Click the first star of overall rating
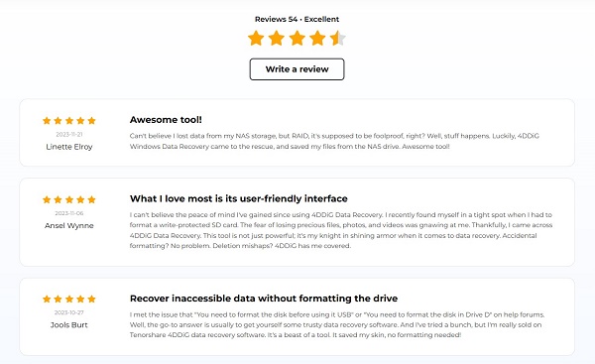Image resolution: width=595 pixels, height=364 pixels. [256, 39]
